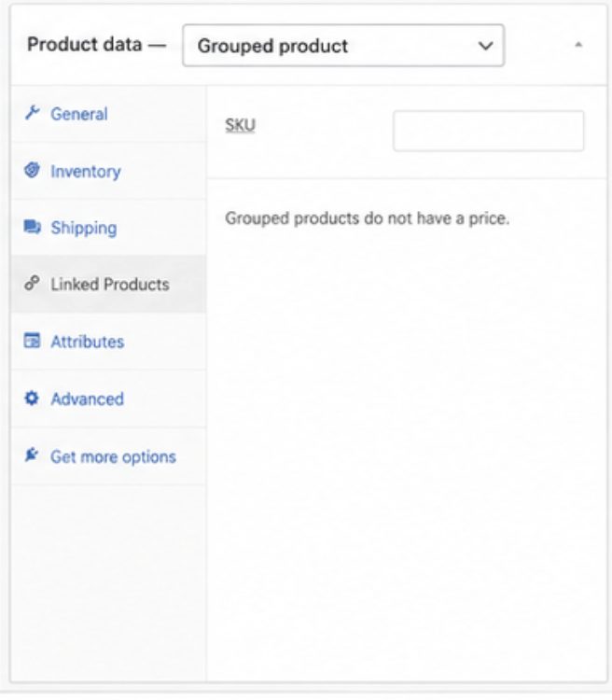
Task: Collapse the Product data panel using triangle arrow
Action: 578,45
